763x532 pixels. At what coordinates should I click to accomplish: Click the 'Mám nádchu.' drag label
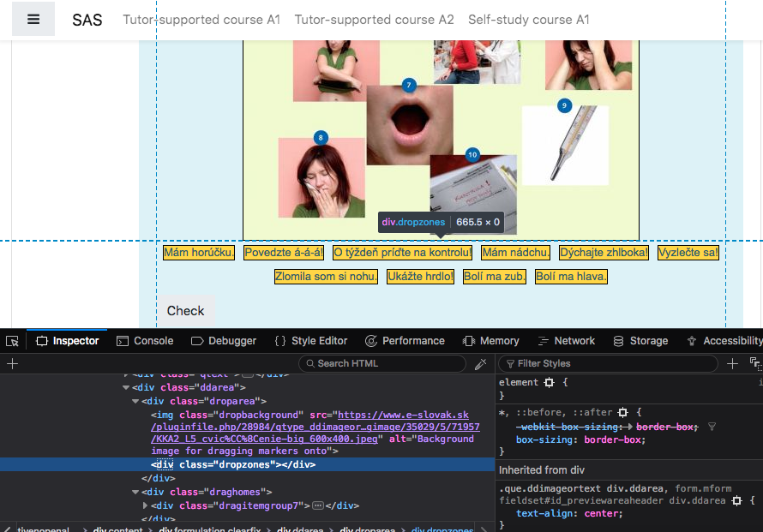point(516,253)
